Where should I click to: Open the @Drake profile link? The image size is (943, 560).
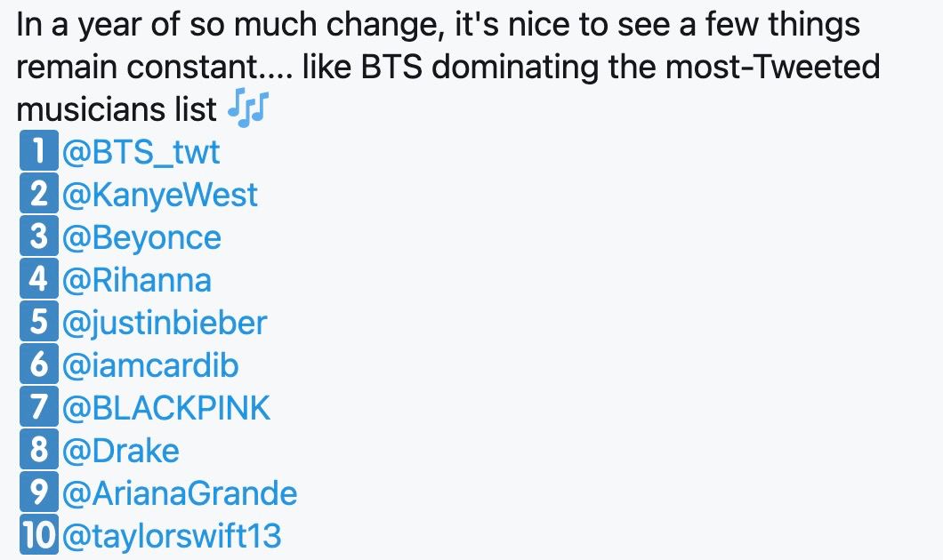121,451
